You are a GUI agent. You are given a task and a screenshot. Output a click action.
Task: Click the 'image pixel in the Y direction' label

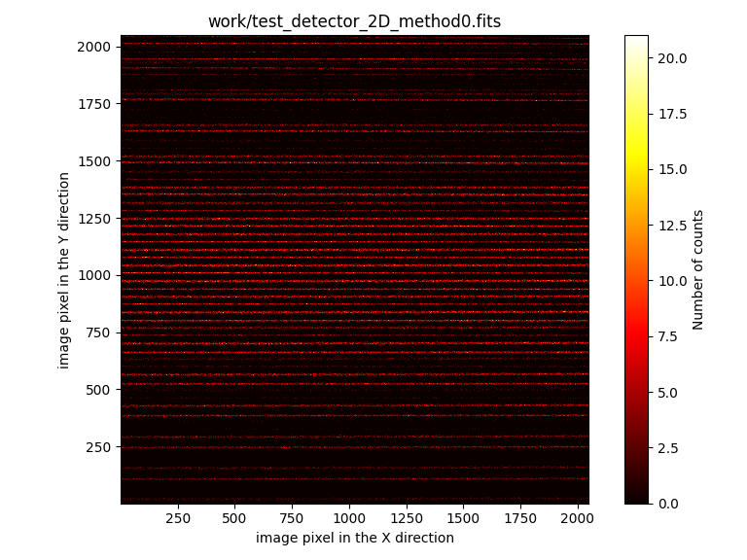[64, 270]
